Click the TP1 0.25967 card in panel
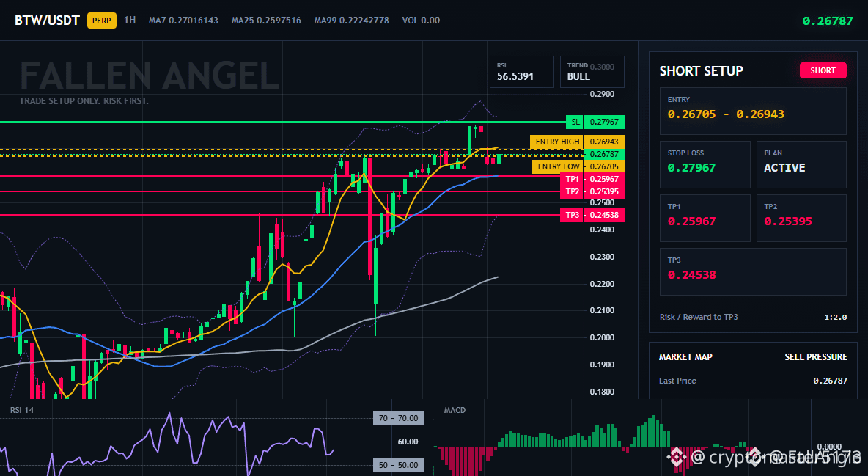Image resolution: width=868 pixels, height=476 pixels. 705,218
